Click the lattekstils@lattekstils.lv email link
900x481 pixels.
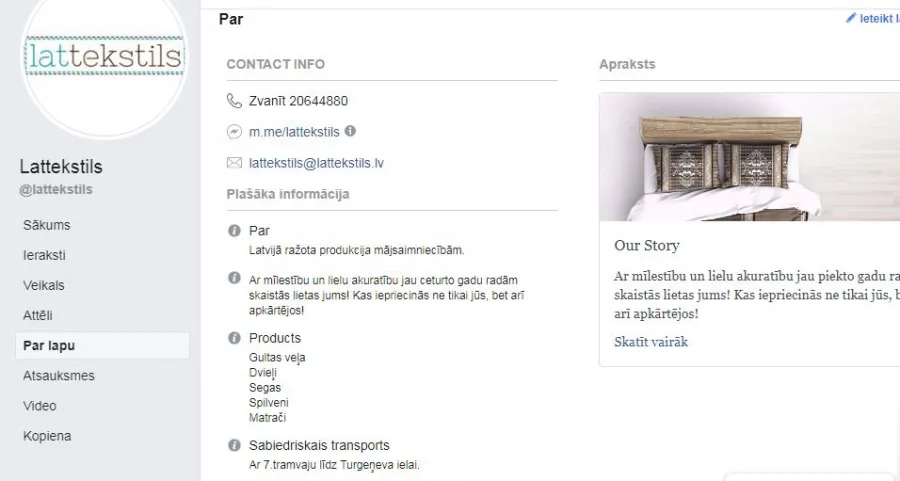pos(316,163)
